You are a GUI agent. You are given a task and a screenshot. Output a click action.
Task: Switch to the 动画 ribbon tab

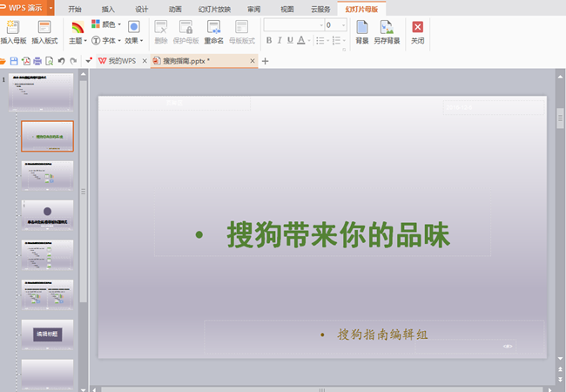coord(175,9)
